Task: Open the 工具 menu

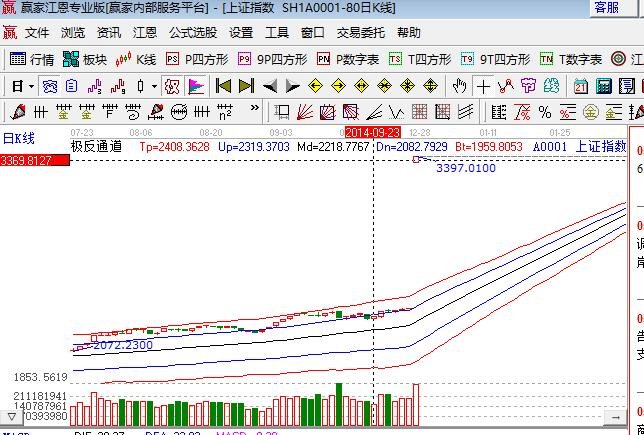Action: [x=277, y=32]
